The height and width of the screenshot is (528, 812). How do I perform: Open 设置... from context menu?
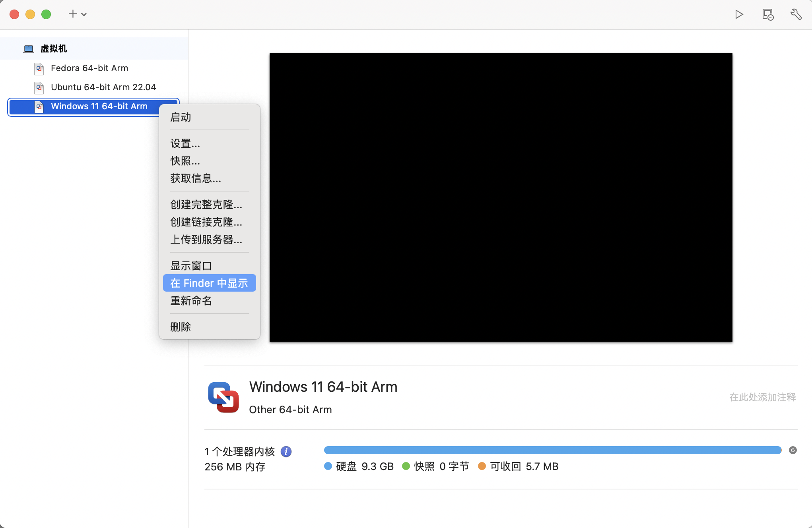pos(185,143)
